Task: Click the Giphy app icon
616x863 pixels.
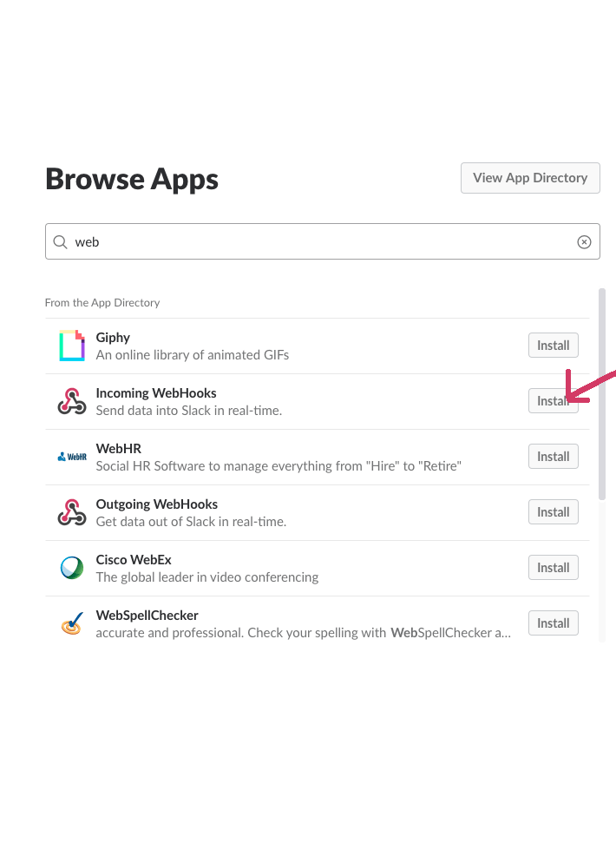Action: 72,346
